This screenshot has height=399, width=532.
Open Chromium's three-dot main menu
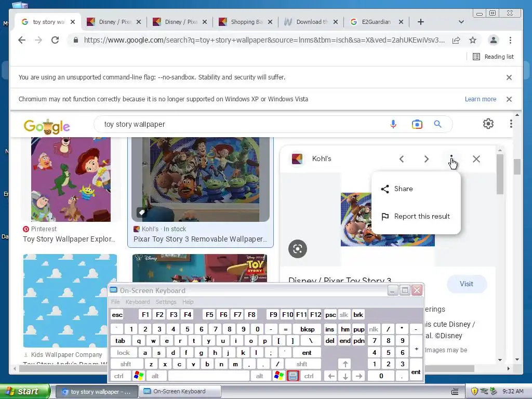[x=510, y=40]
